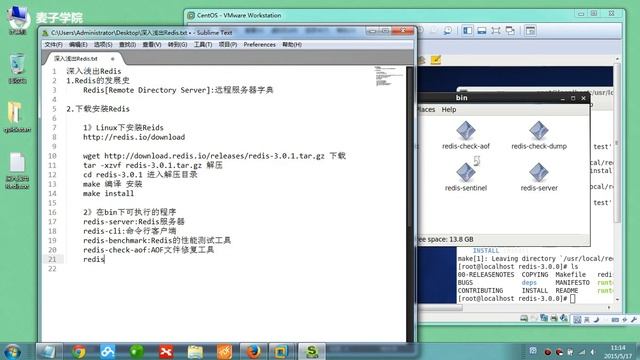Viewport: 640px width, 360px height.
Task: Click the CentOS terminal prompt line
Action: coord(516,299)
